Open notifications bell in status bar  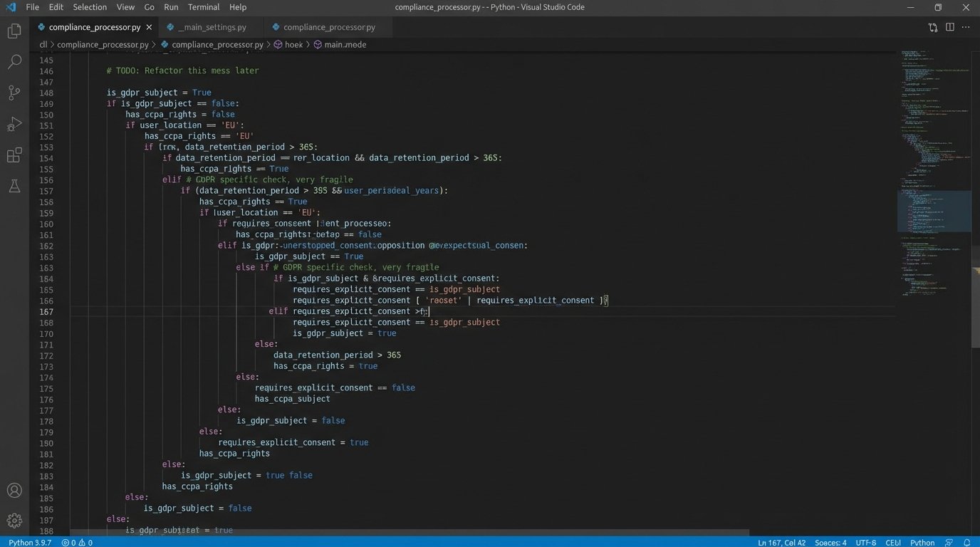pyautogui.click(x=966, y=543)
